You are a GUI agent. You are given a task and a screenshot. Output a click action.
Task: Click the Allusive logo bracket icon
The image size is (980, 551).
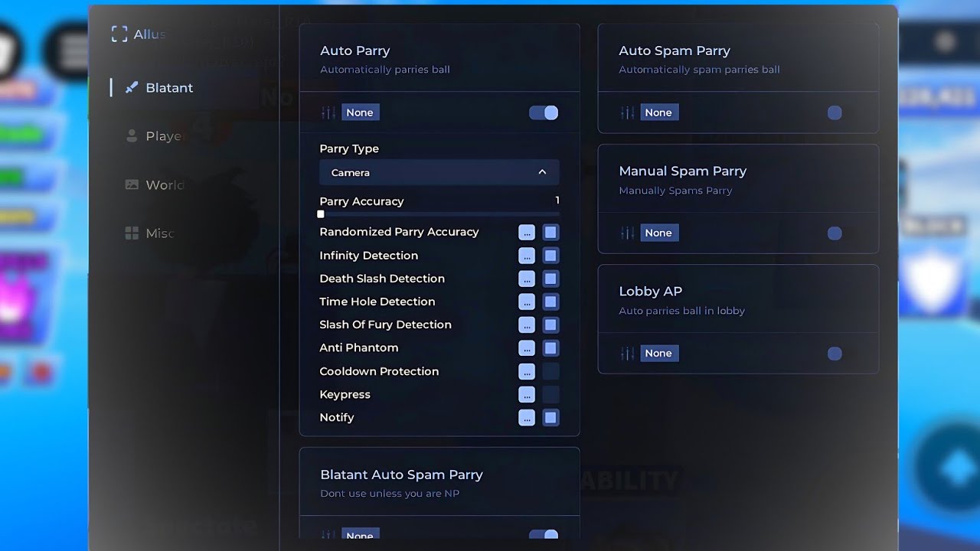point(119,34)
